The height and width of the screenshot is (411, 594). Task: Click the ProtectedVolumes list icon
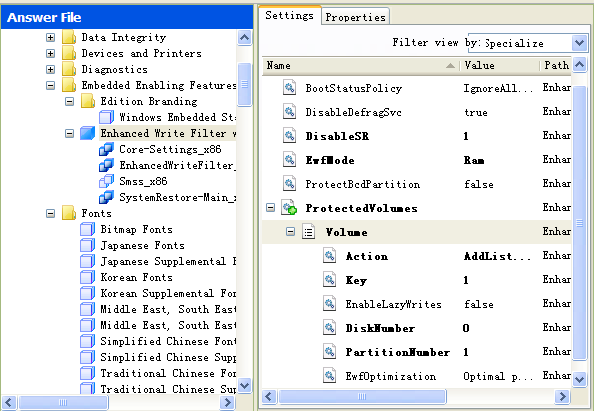pyautogui.click(x=289, y=208)
